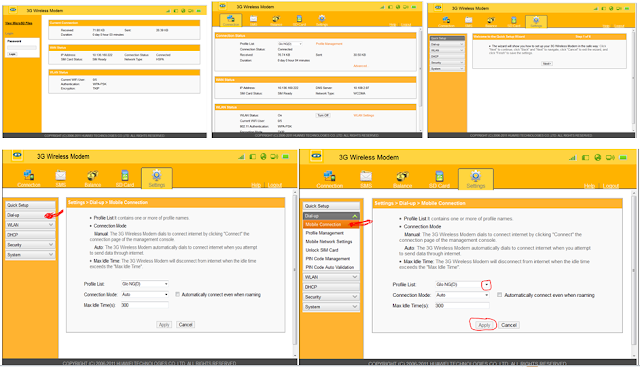Click Max Idle Time field in expanded Dial-up screenshot

point(462,305)
